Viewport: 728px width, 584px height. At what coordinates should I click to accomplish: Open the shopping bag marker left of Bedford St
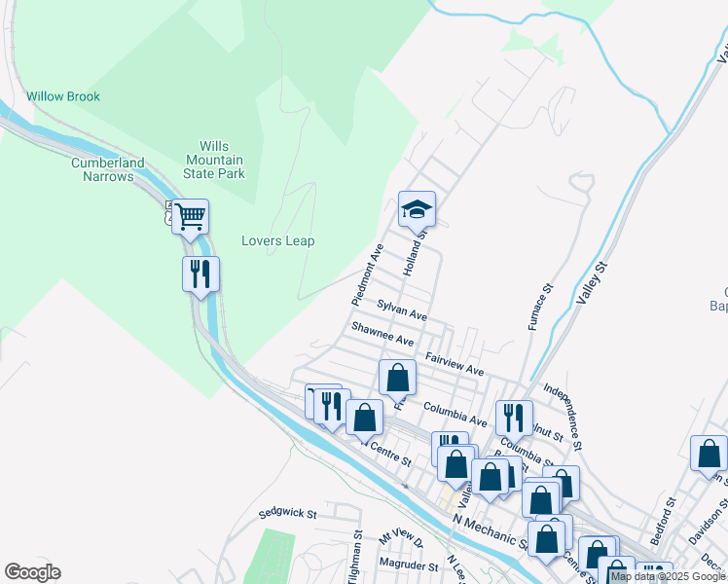pyautogui.click(x=597, y=556)
